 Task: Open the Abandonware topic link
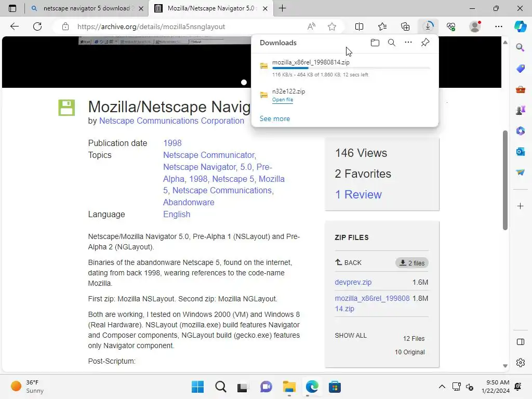(x=189, y=202)
